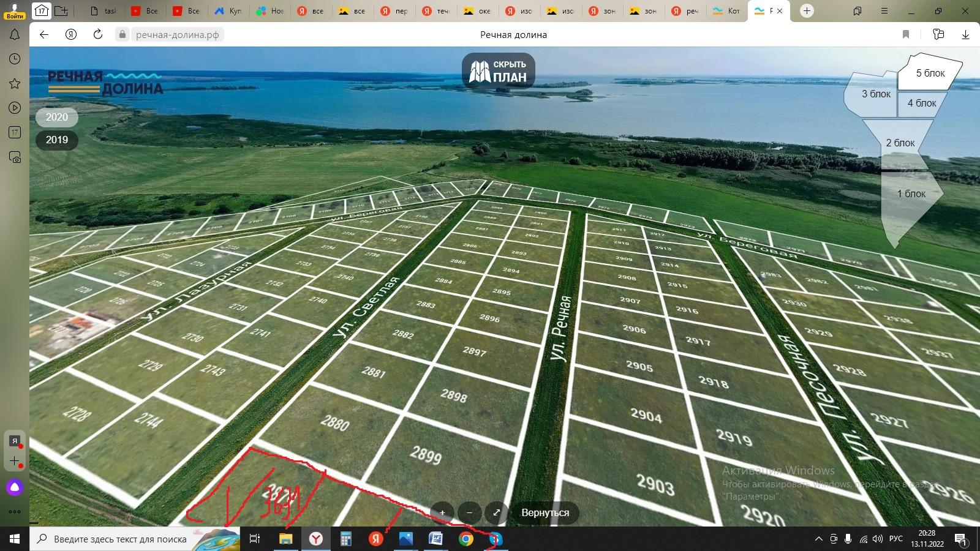Switch to the 'Куп' browser tab
Screen dimensions: 980x551
[x=228, y=11]
